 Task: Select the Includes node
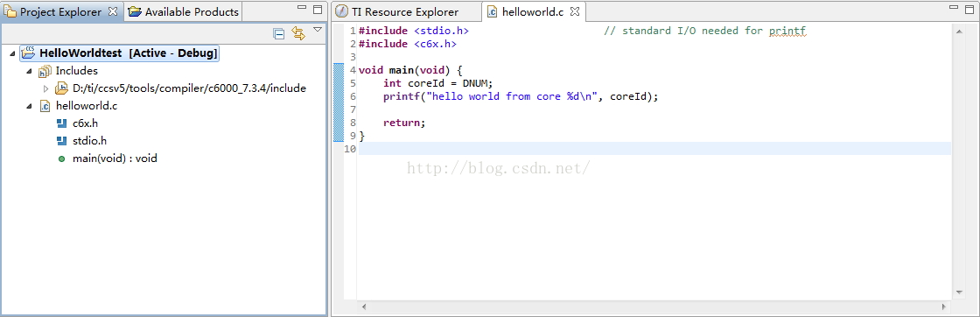pos(76,71)
